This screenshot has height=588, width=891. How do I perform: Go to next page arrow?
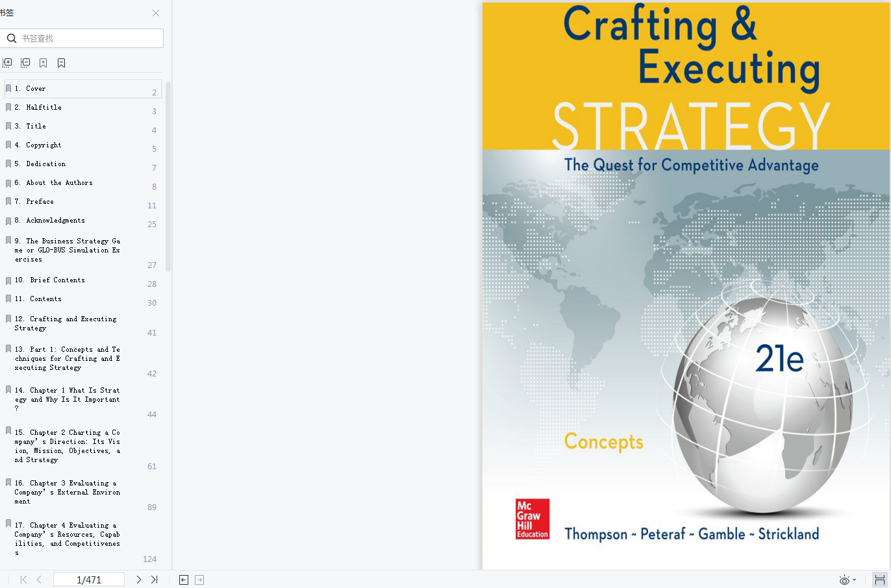coord(138,580)
